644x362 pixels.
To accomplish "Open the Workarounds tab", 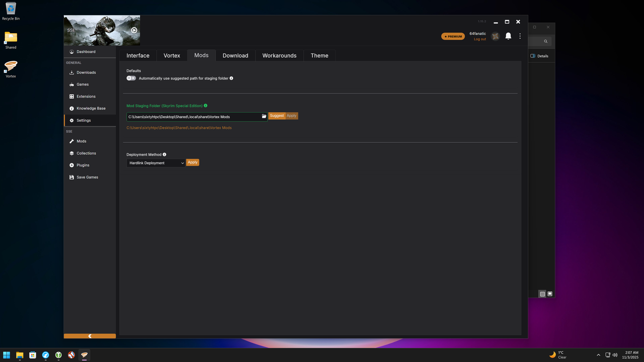I will [279, 56].
